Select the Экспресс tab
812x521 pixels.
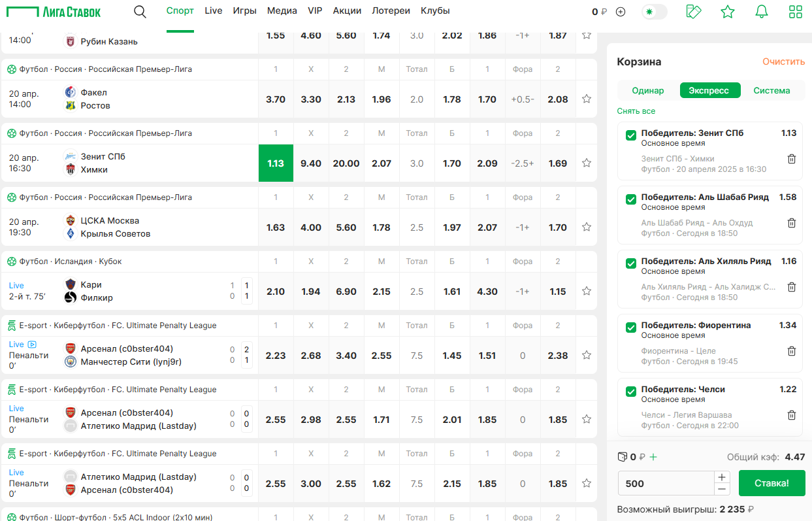tap(709, 90)
